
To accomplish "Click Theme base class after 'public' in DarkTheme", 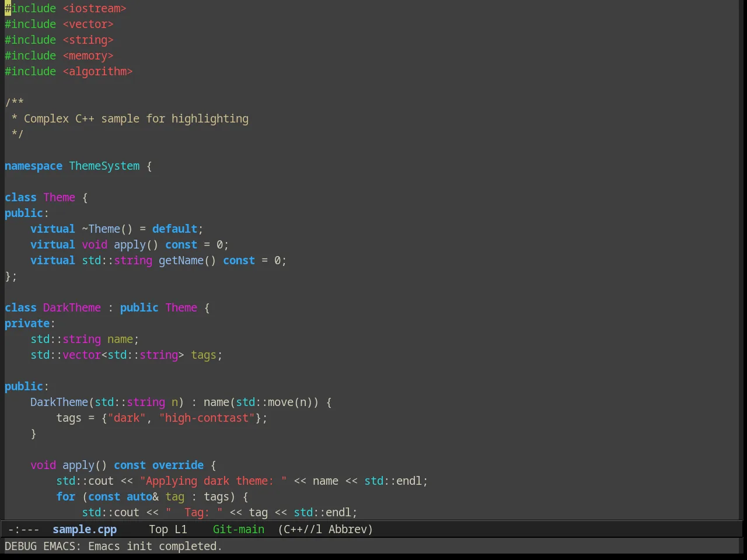I will 181,307.
